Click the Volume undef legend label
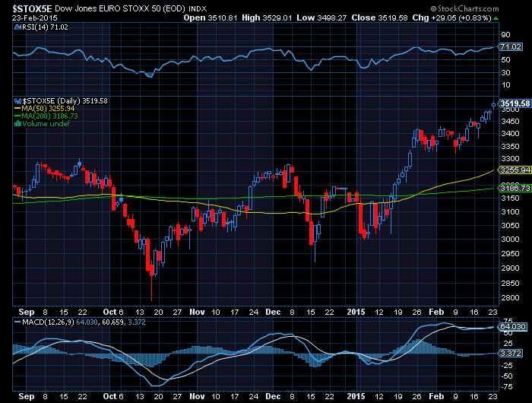The image size is (532, 403). pyautogui.click(x=46, y=124)
